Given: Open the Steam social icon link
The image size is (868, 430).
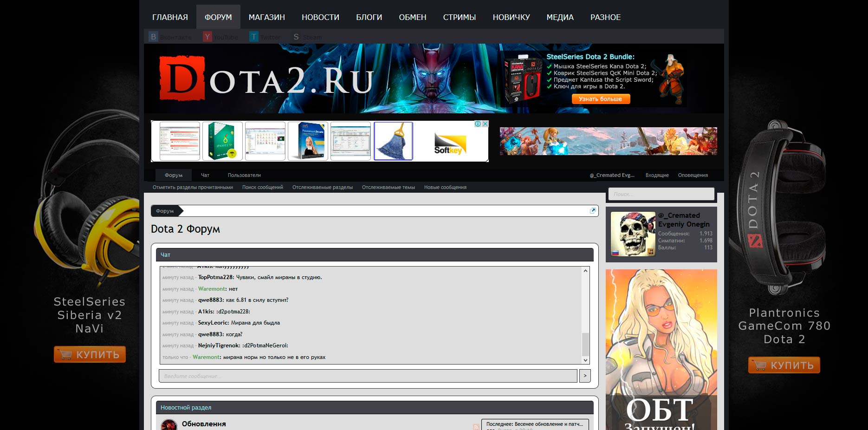Looking at the screenshot, I should (307, 37).
